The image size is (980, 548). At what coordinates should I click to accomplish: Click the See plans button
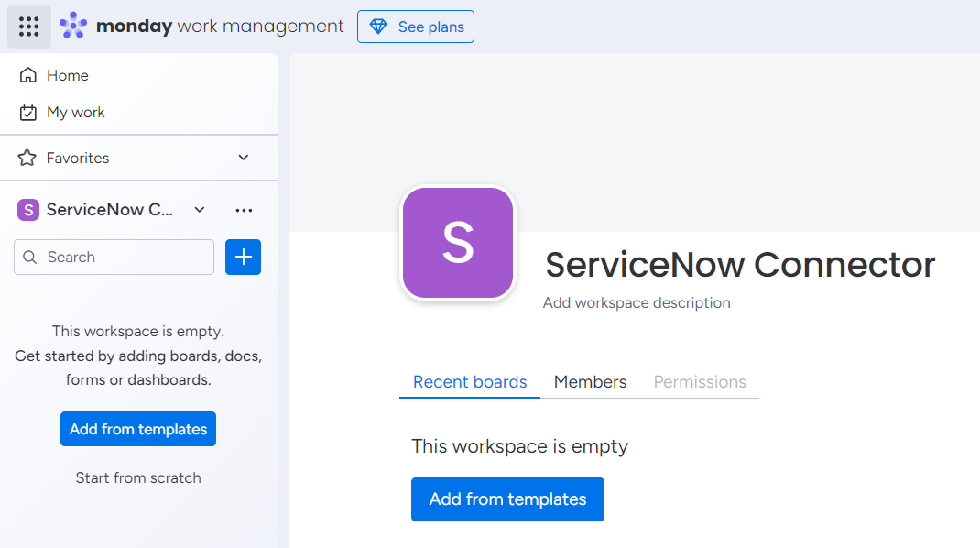[x=416, y=27]
